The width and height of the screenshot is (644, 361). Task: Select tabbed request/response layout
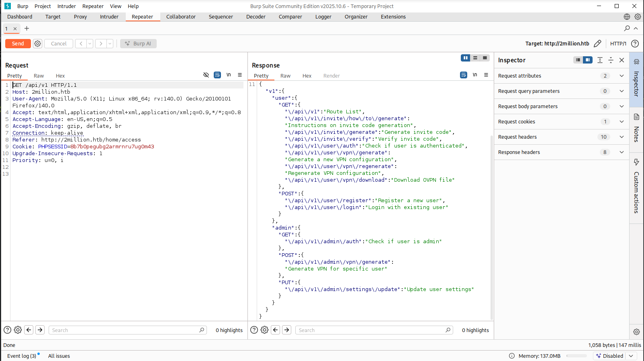pyautogui.click(x=485, y=58)
